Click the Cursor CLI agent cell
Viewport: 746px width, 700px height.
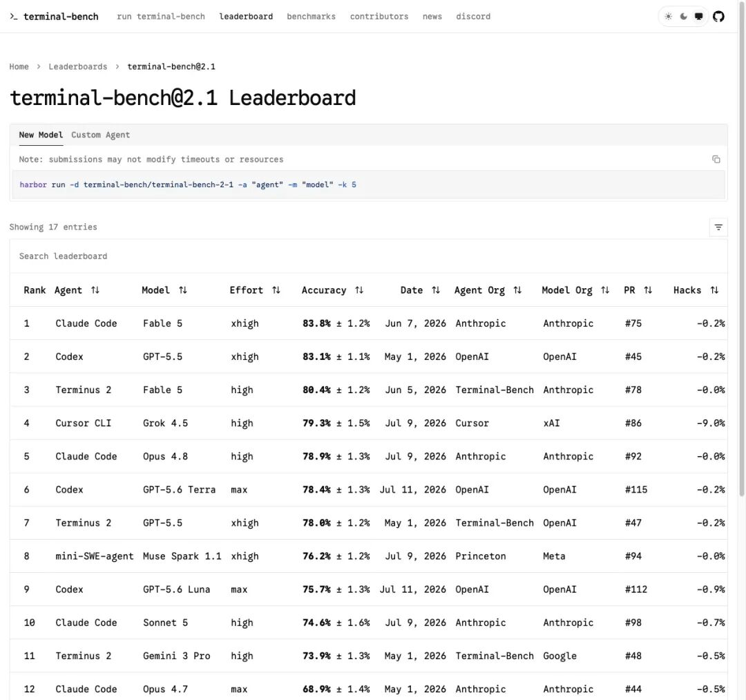click(84, 424)
